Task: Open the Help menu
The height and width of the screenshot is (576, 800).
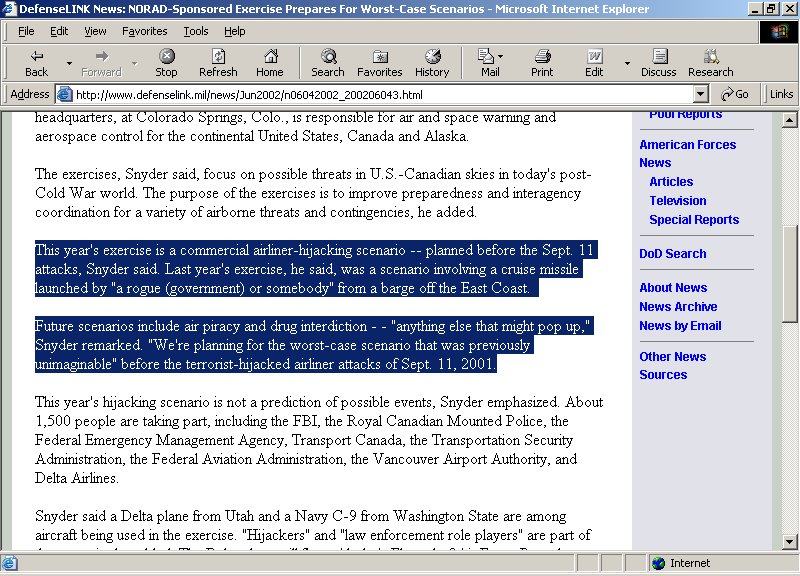Action: coord(235,32)
